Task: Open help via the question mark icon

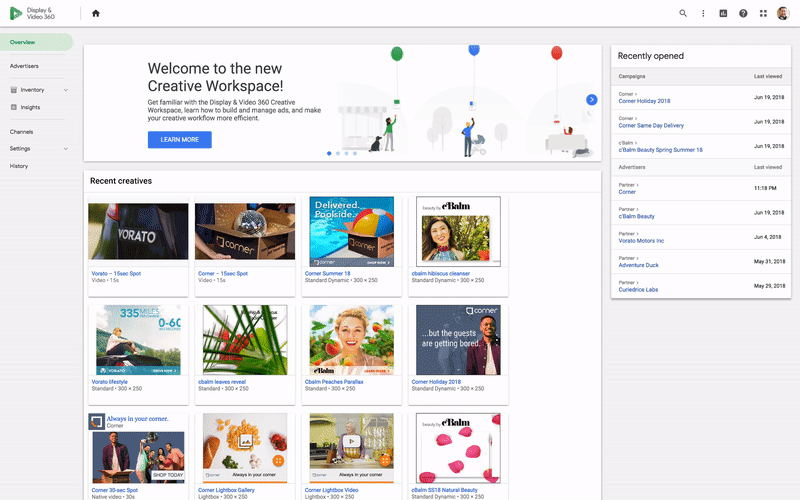Action: (743, 13)
